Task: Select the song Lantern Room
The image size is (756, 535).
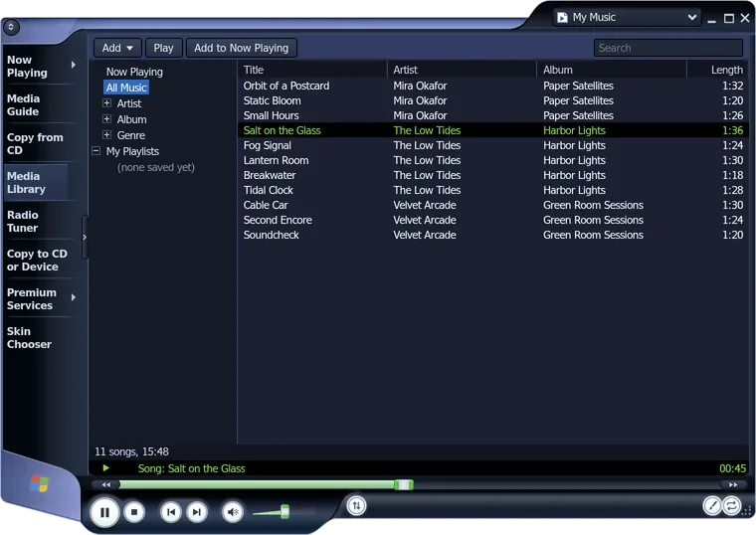Action: [x=492, y=160]
